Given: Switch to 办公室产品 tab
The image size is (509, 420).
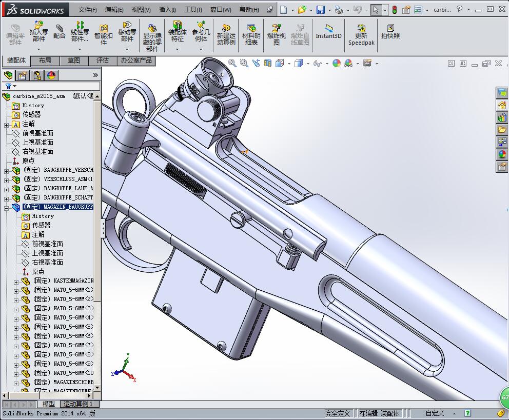Looking at the screenshot, I should pos(136,61).
